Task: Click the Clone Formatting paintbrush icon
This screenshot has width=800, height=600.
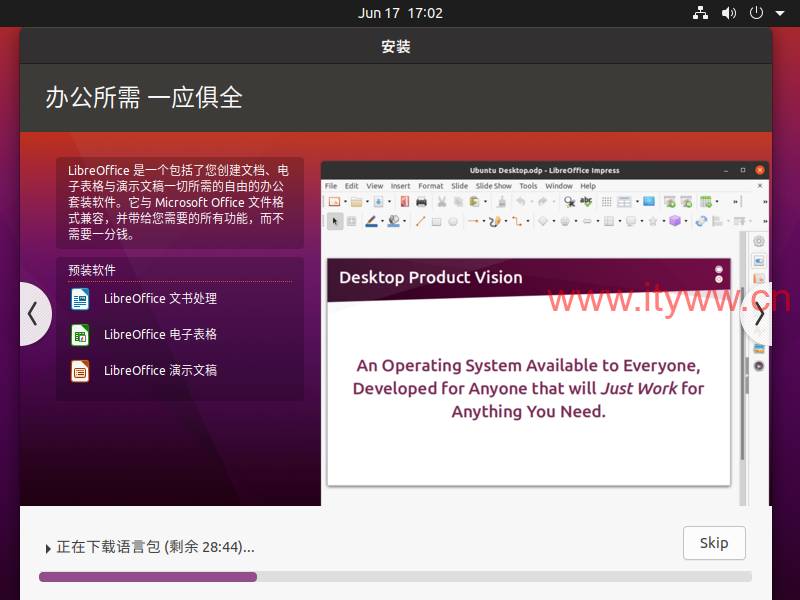Action: [x=502, y=202]
